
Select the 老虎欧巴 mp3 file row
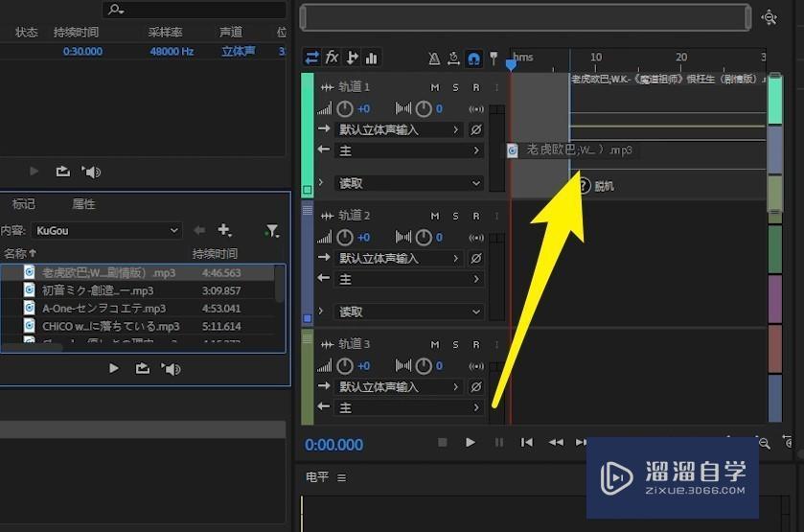(x=137, y=273)
